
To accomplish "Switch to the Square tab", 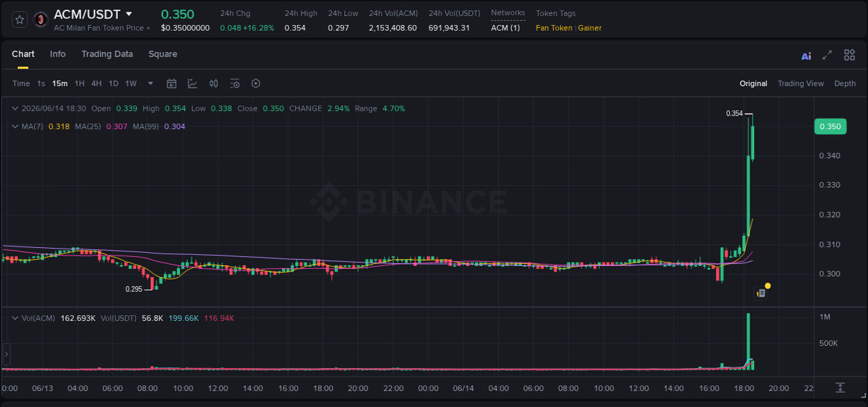I will coord(162,54).
